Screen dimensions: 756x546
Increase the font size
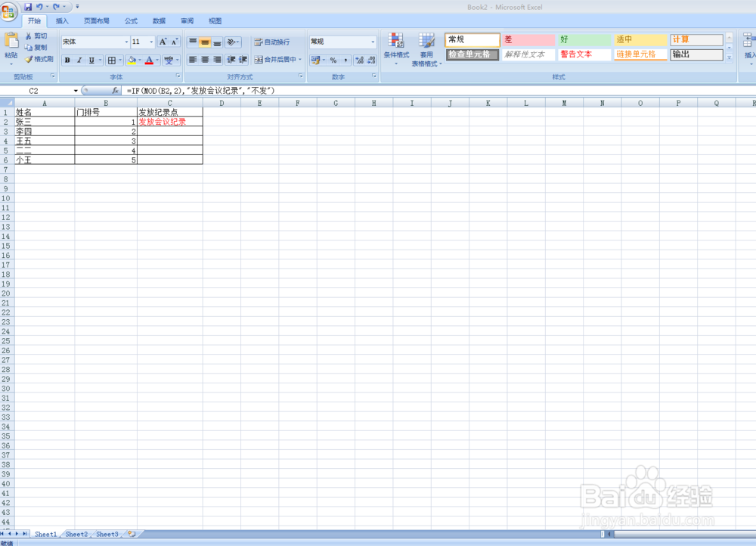point(163,42)
